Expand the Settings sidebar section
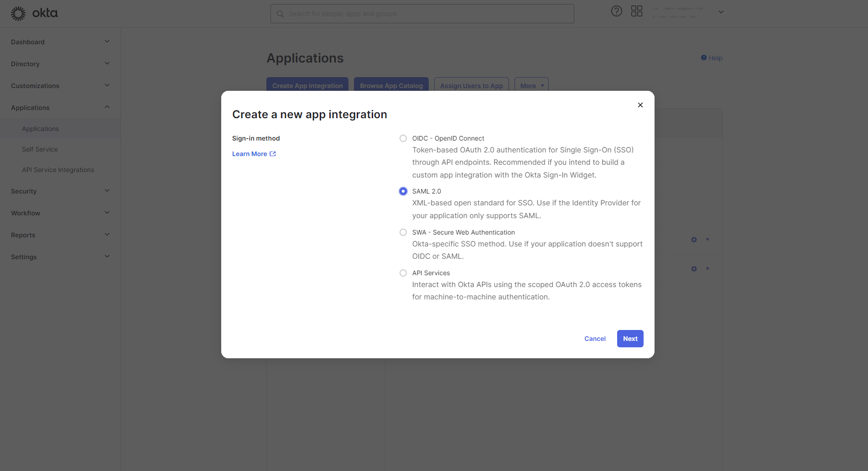This screenshot has width=868, height=471. (107, 256)
